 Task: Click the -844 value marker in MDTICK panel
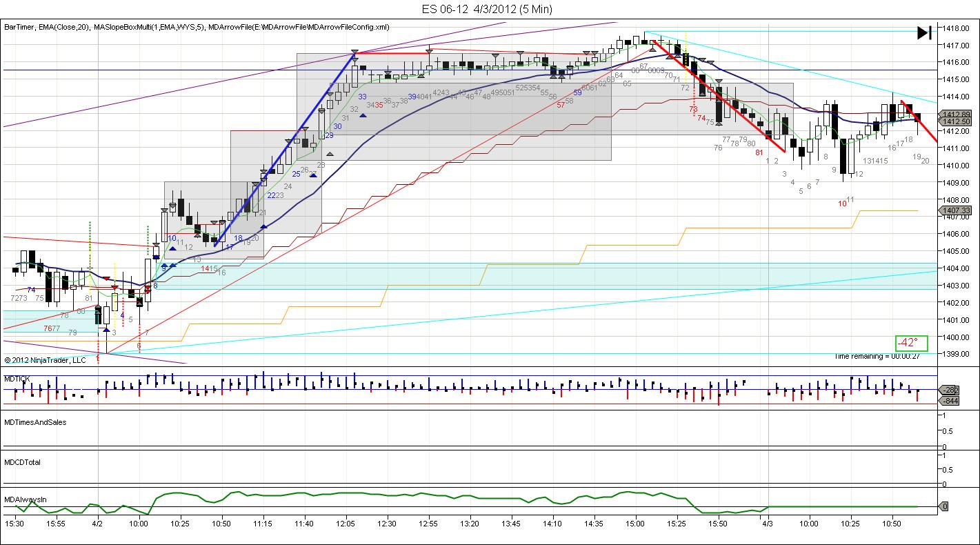[x=949, y=401]
